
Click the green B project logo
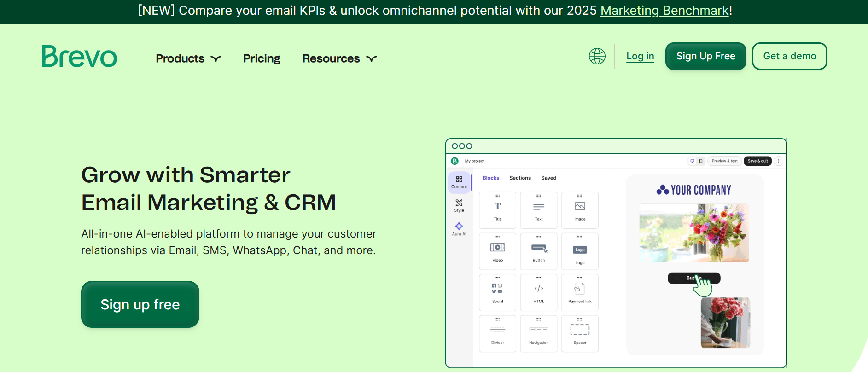tap(454, 161)
